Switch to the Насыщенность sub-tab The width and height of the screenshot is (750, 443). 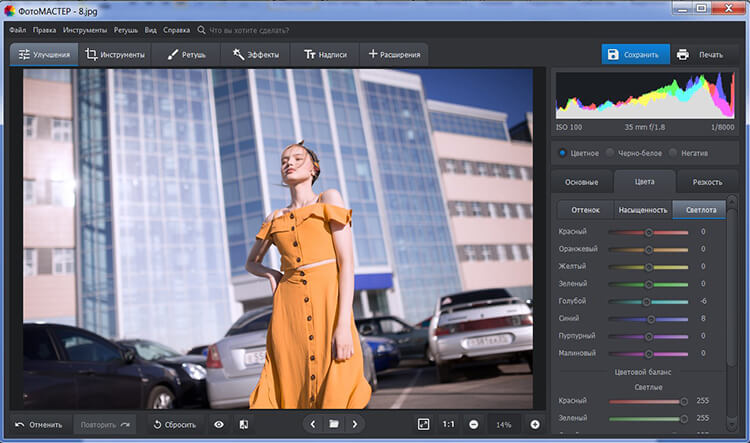641,210
